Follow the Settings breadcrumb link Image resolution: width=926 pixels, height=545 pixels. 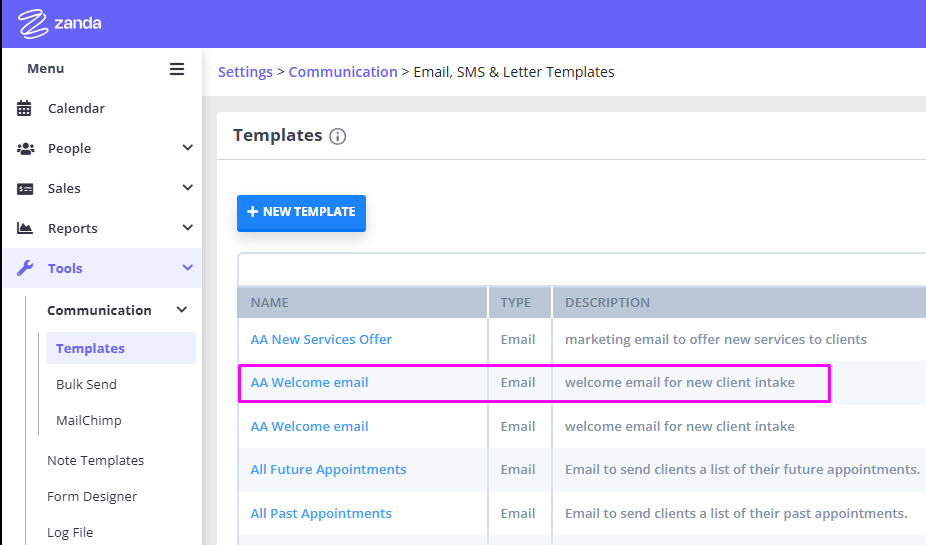(245, 72)
